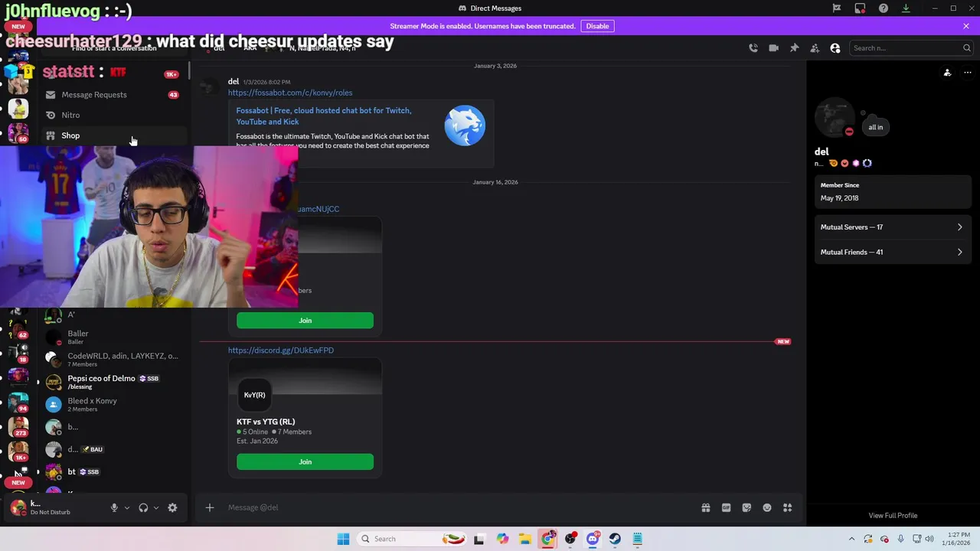Screen dimensions: 980x551
Task: Open the sticker picker
Action: coord(746,507)
